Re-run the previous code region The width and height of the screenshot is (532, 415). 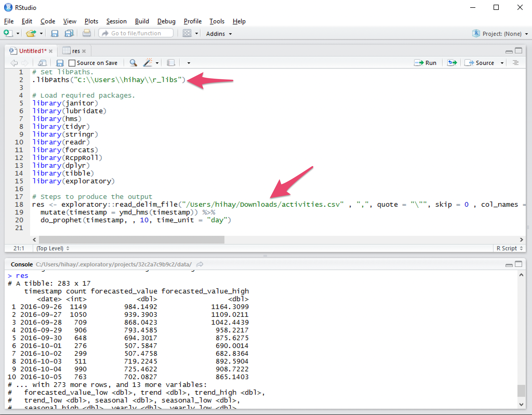452,63
